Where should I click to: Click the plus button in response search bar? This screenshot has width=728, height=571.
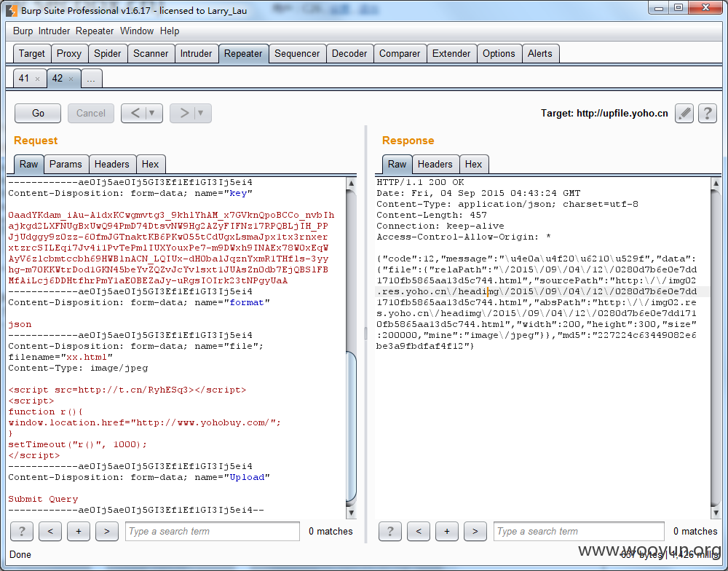(447, 531)
